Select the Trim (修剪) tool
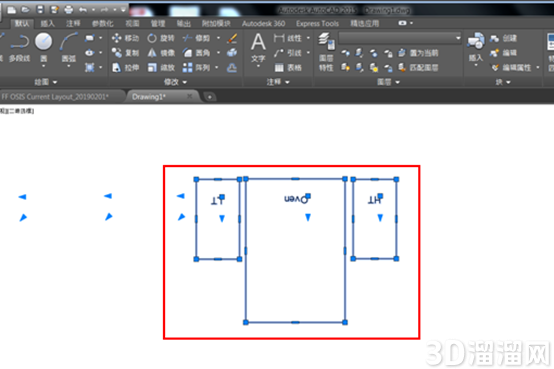 (x=196, y=38)
